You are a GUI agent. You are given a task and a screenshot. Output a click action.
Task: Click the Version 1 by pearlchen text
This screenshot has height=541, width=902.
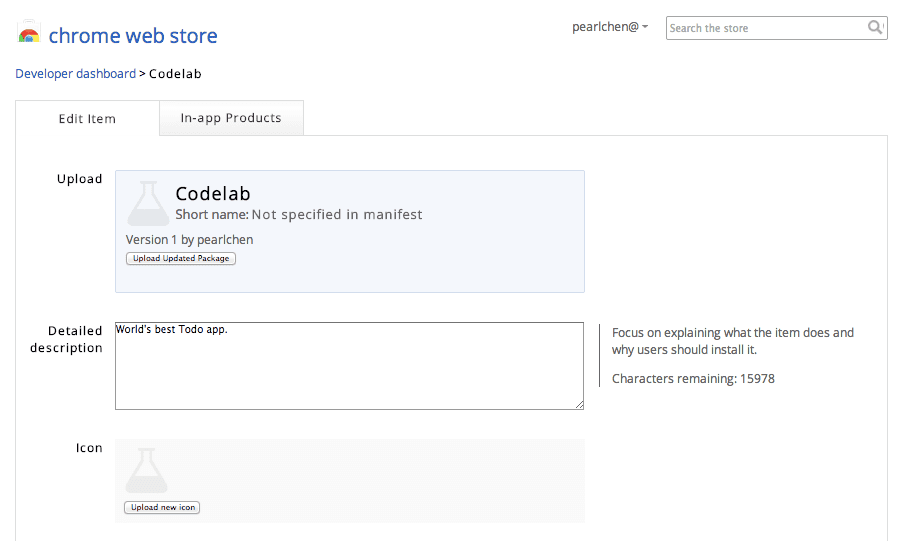tap(189, 240)
